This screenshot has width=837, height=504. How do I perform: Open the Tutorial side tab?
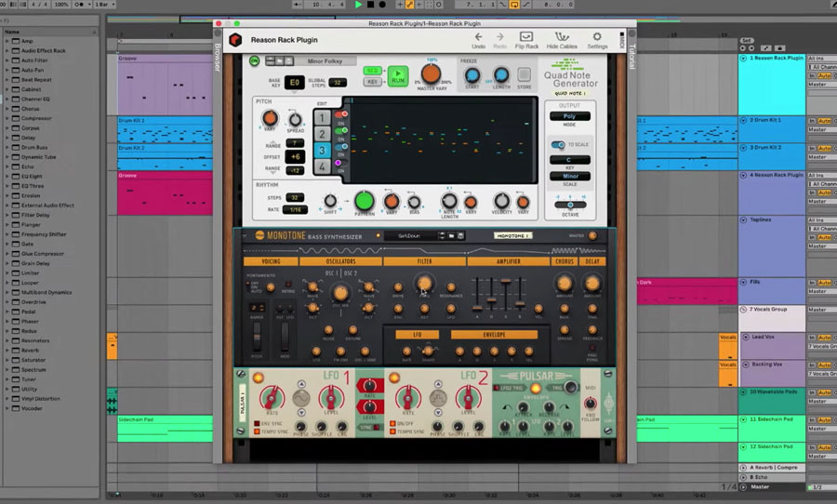tap(631, 57)
